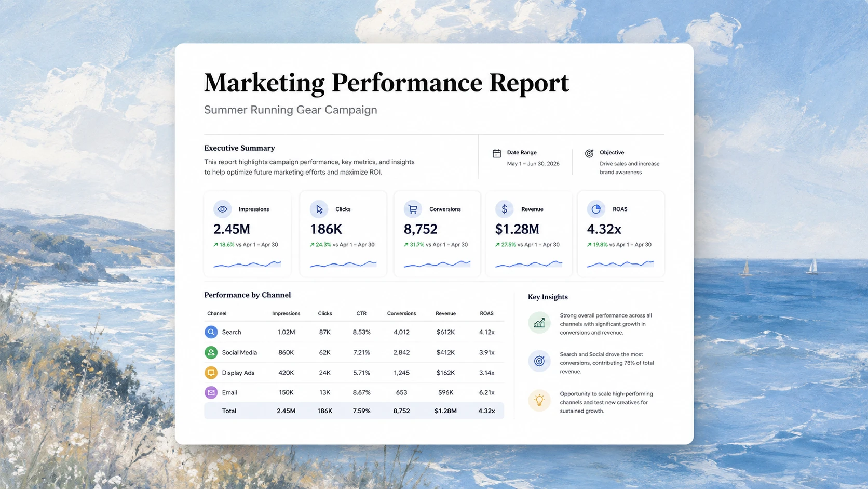Screen dimensions: 868x489
Task: Click Email CTR value 8.67%
Action: (361, 392)
